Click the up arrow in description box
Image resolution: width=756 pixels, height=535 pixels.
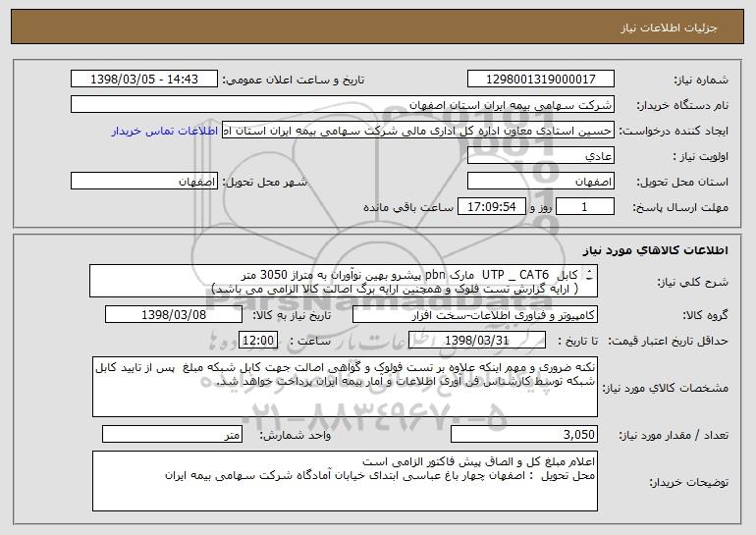point(589,272)
